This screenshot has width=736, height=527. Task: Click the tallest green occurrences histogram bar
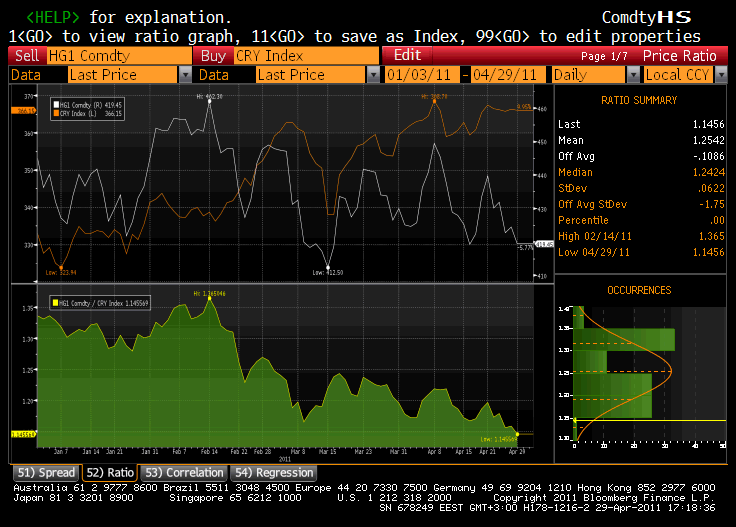[624, 340]
